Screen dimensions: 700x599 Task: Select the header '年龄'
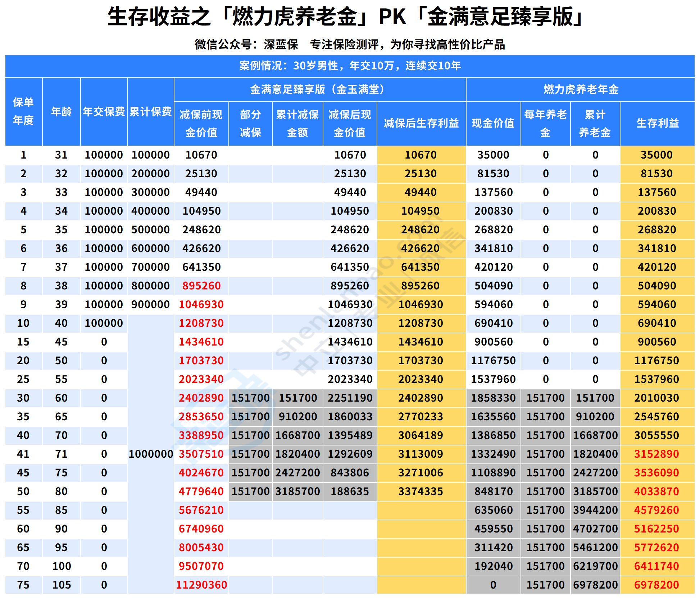click(x=62, y=111)
